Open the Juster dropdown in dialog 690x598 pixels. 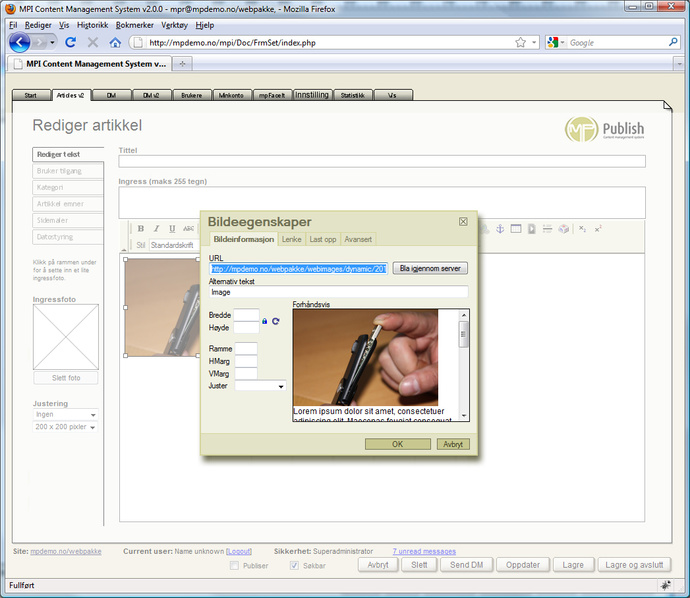point(260,386)
